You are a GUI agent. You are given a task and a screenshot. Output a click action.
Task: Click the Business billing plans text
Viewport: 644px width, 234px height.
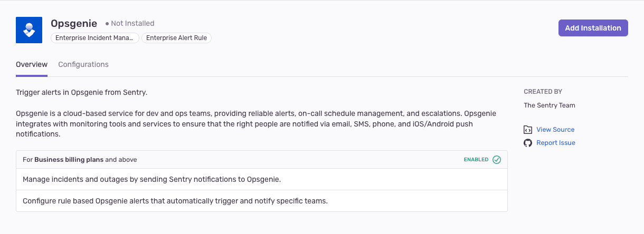coord(69,159)
